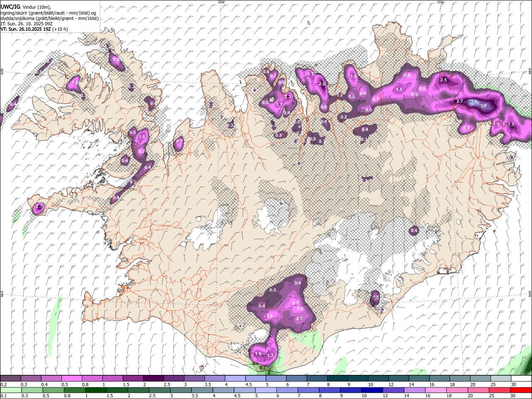Click the 1.5 magenta-purple snow legend swatch
The height and width of the screenshot is (399, 532).
tap(133, 379)
